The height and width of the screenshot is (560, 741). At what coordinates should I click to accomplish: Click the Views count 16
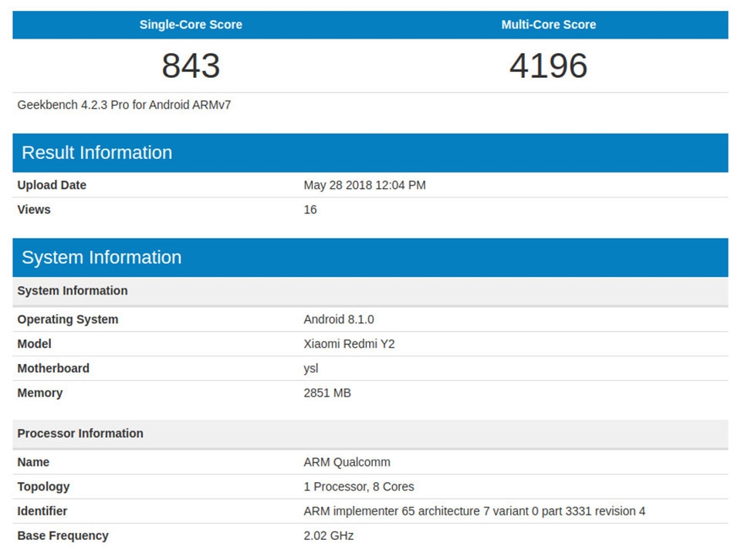310,210
